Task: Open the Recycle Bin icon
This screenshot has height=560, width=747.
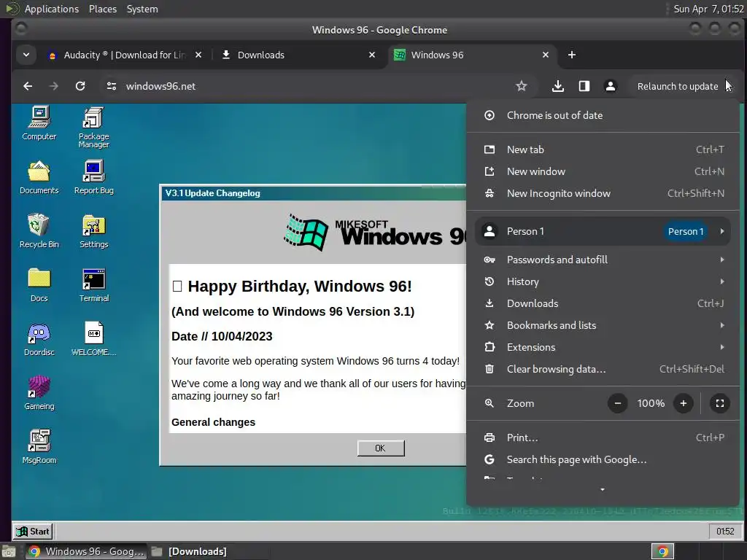Action: tap(39, 231)
